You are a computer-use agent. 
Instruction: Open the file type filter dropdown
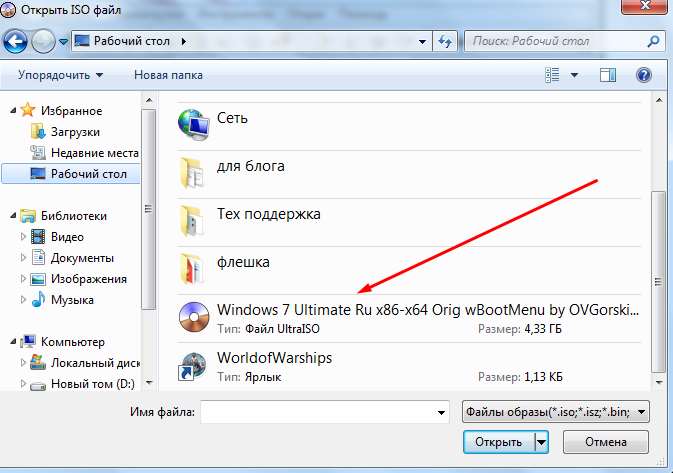[x=555, y=411]
